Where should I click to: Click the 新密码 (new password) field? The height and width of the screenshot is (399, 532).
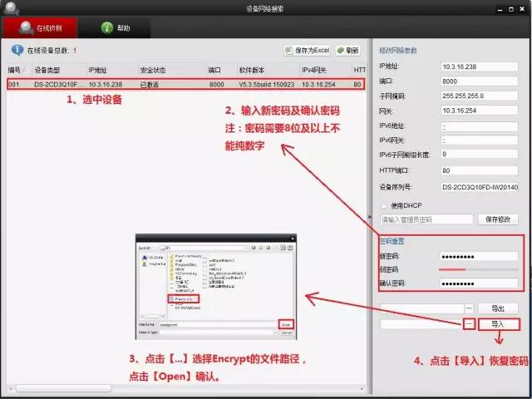478,256
